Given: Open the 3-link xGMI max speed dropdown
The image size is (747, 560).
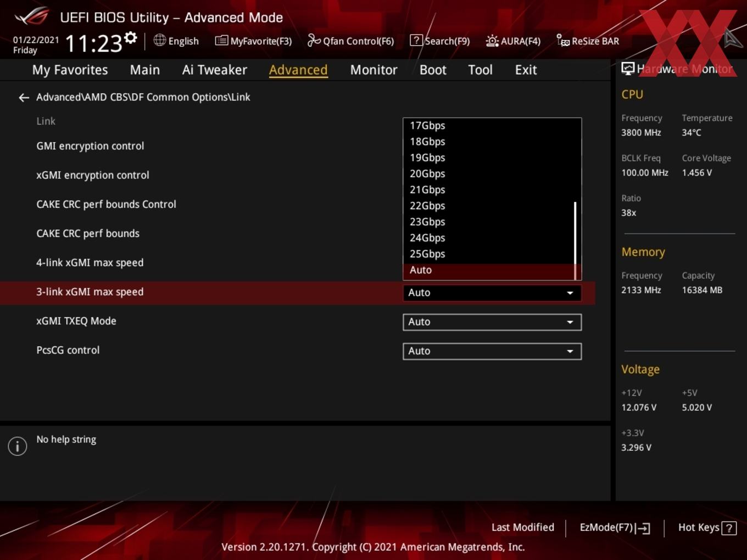Looking at the screenshot, I should pos(492,293).
